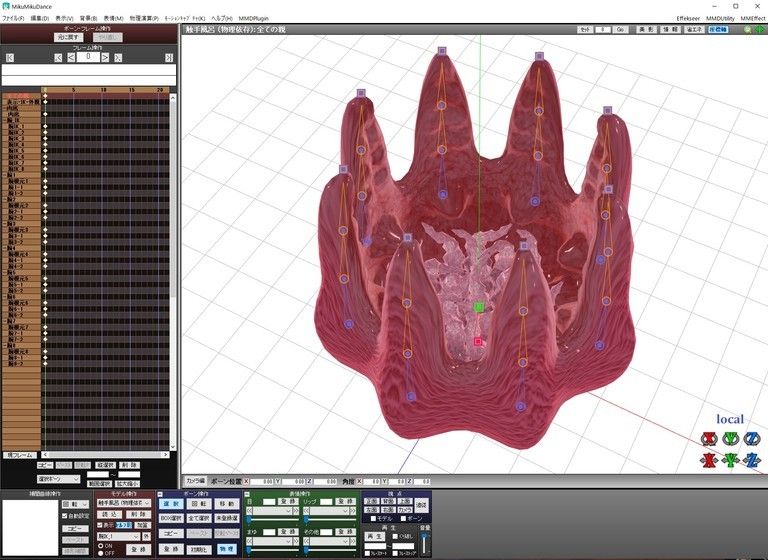Click previous eye morph arrow
The height and width of the screenshot is (560, 768).
coord(249,511)
